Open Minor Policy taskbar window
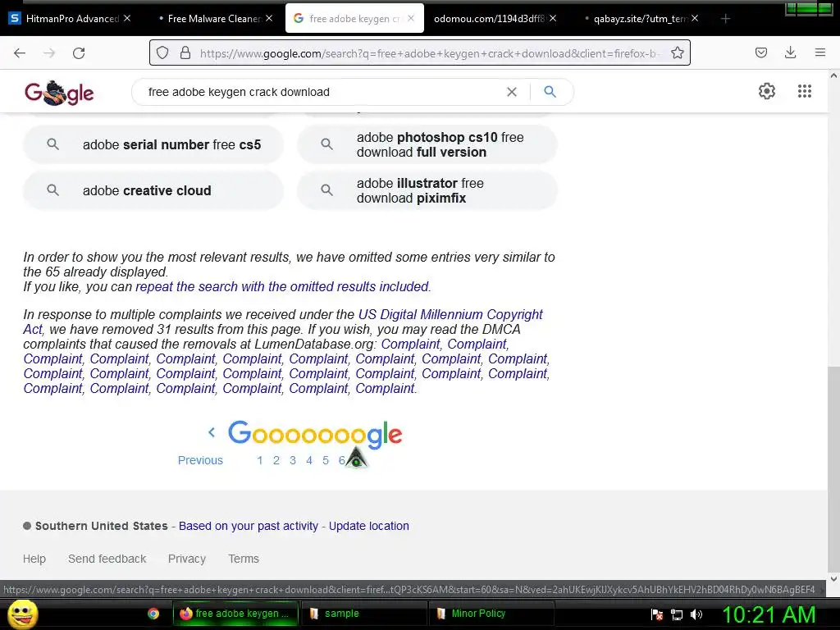Image resolution: width=840 pixels, height=630 pixels. [x=491, y=614]
